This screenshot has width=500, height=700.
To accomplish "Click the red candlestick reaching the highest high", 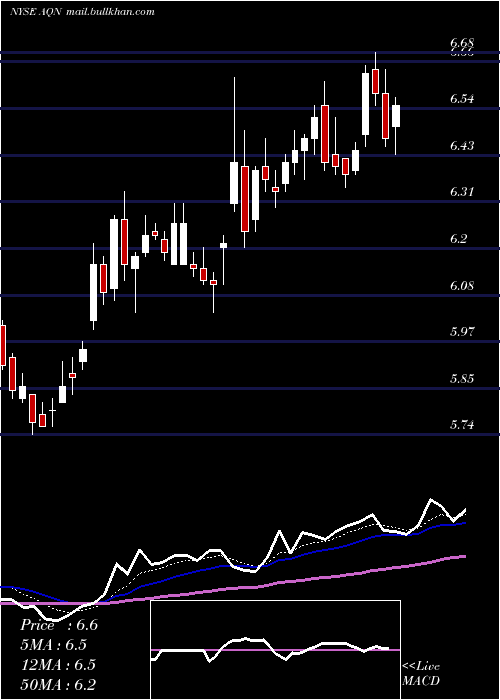I will tap(375, 81).
